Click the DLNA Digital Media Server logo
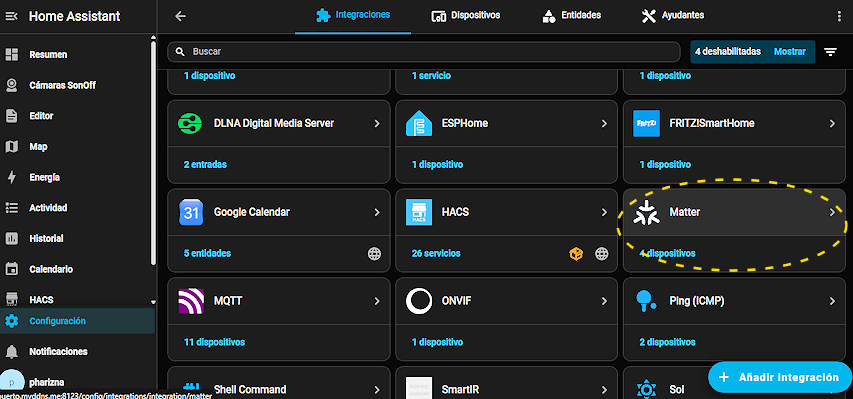The image size is (853, 399). coord(190,124)
